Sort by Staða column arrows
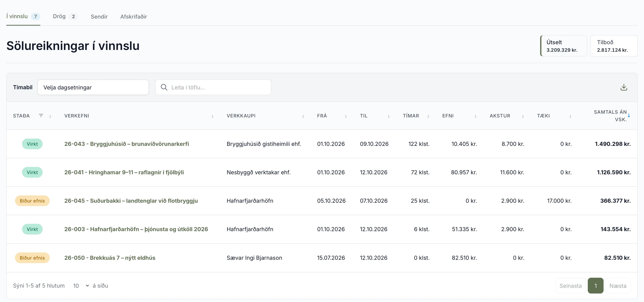Viewport: 644px width, 302px height. coord(50,116)
